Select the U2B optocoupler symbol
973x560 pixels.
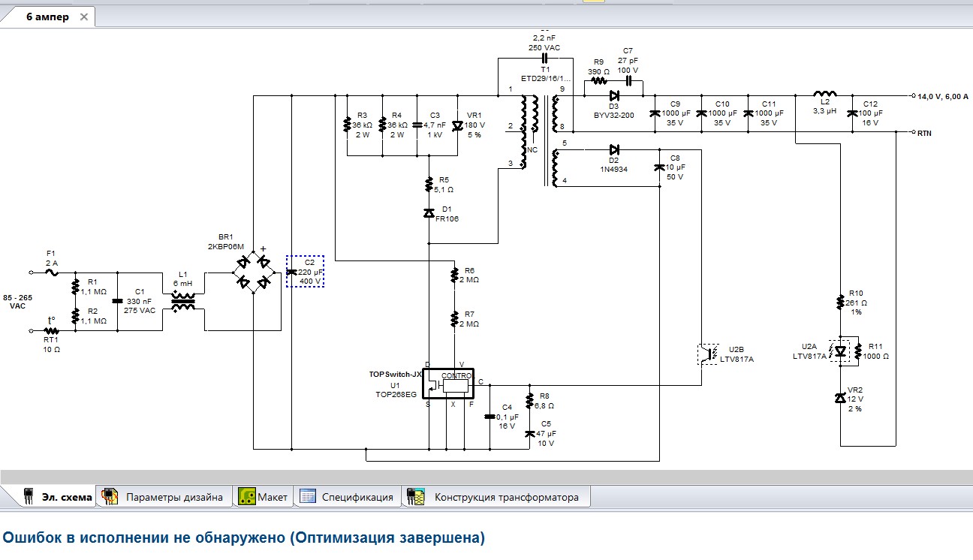coord(706,354)
